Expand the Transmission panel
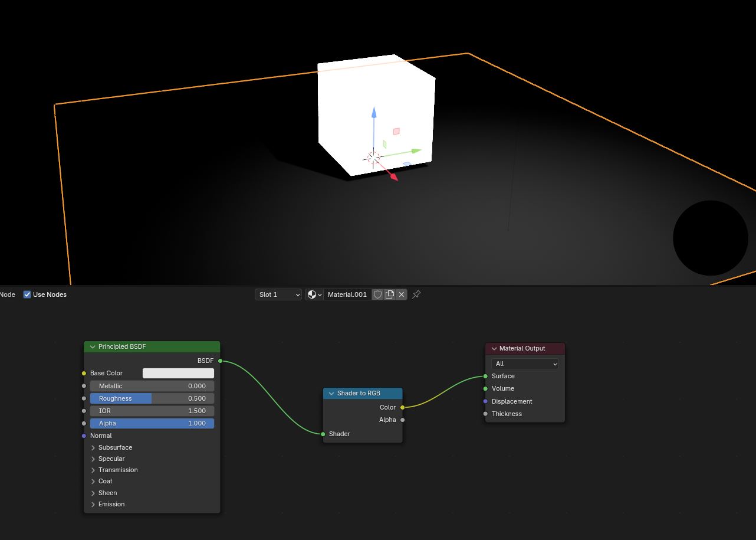 [x=93, y=470]
